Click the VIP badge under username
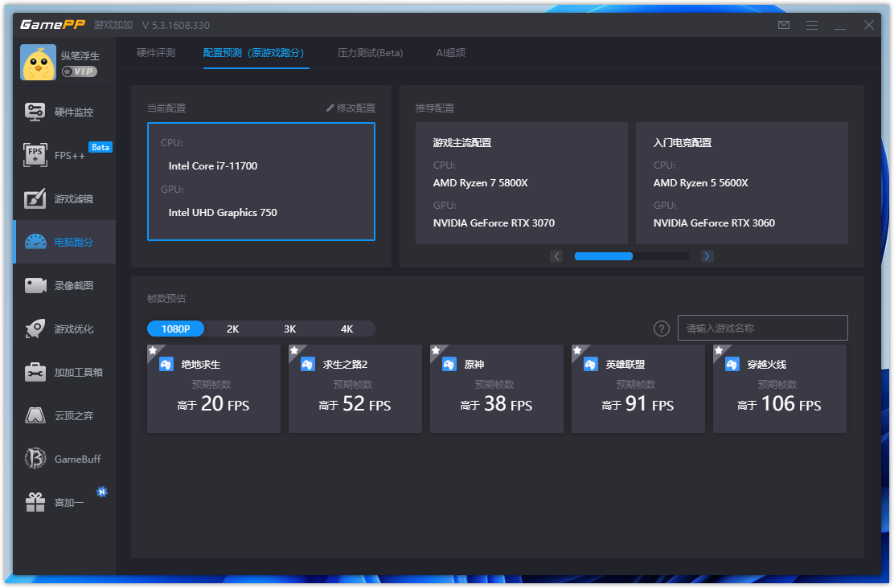894x588 pixels. click(80, 71)
